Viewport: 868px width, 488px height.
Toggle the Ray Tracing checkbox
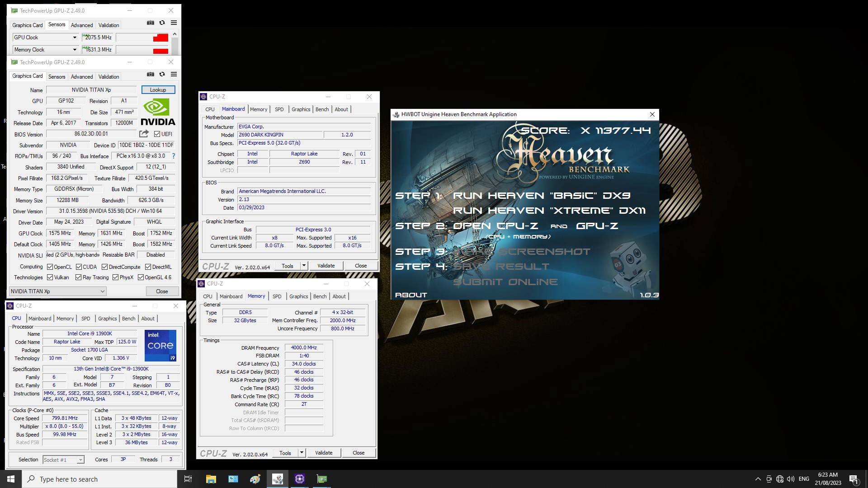point(78,277)
